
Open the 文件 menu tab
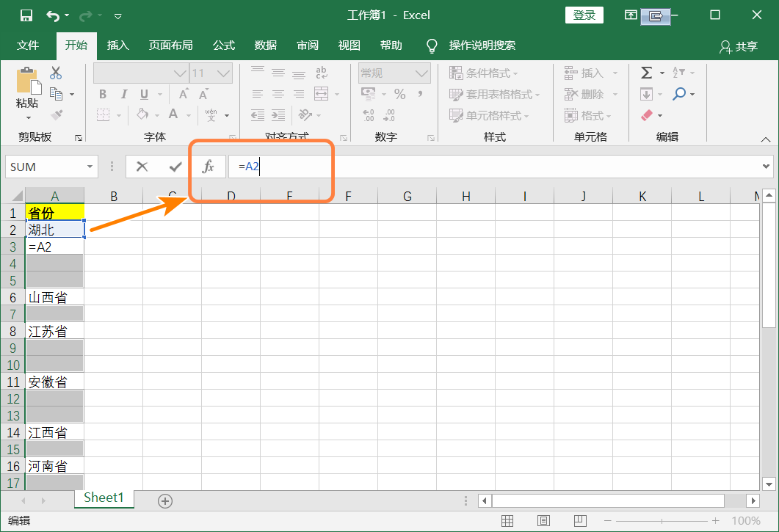27,45
